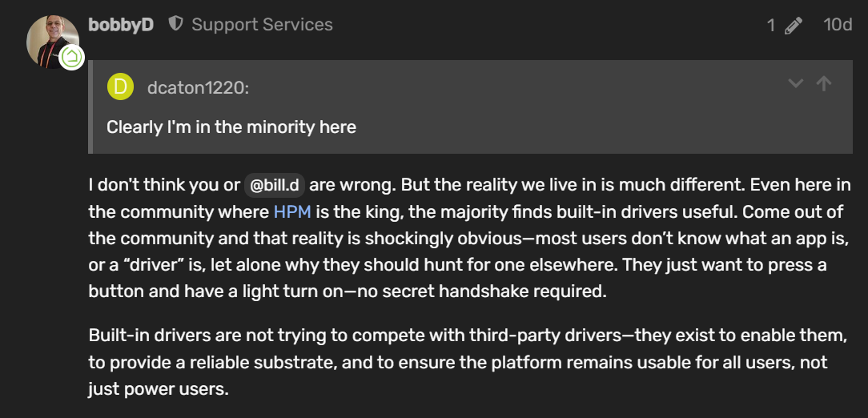Click the moderator shield icon
Image resolution: width=868 pixels, height=418 pixels.
click(175, 24)
